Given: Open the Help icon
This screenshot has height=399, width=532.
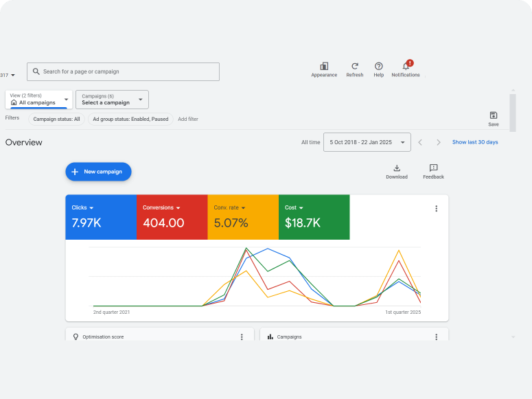Looking at the screenshot, I should pyautogui.click(x=378, y=66).
